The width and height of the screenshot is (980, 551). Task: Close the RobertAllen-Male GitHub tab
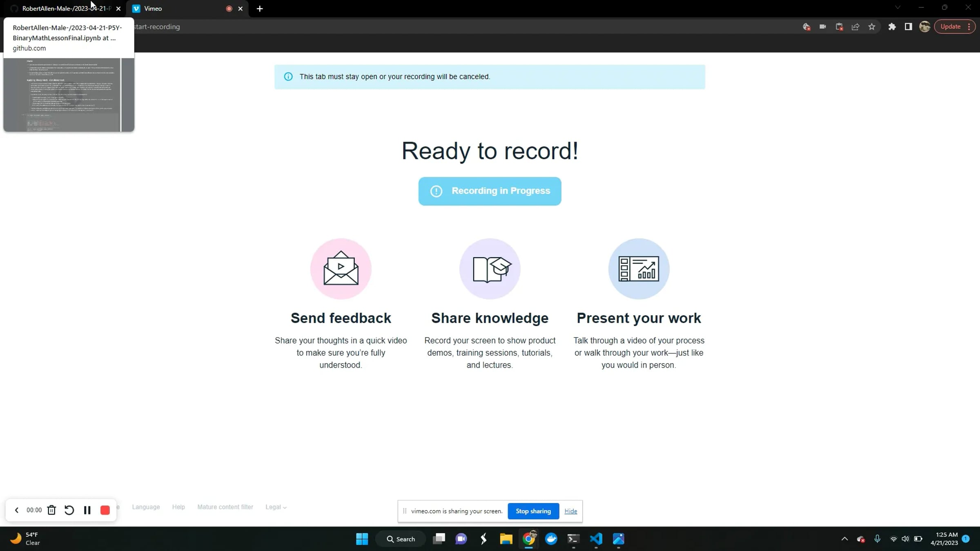point(118,9)
